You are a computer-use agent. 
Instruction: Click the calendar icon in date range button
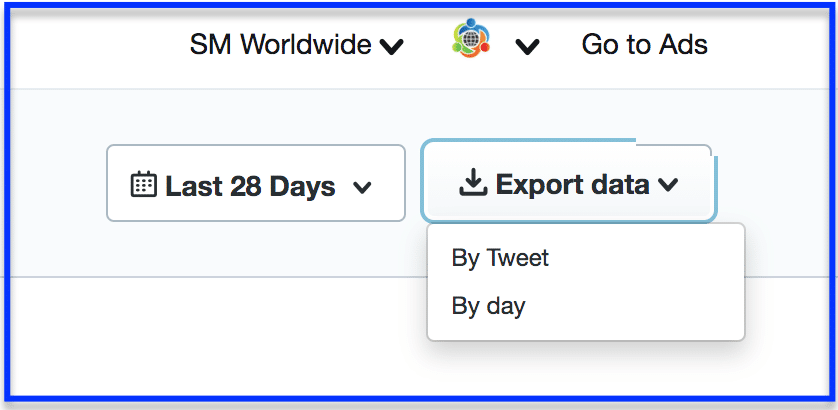click(x=143, y=184)
